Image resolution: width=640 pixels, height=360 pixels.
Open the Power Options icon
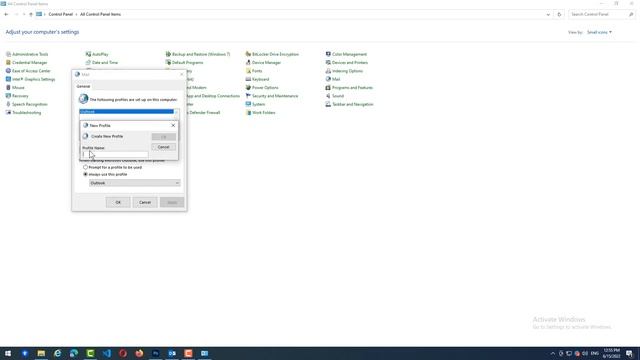(248, 88)
